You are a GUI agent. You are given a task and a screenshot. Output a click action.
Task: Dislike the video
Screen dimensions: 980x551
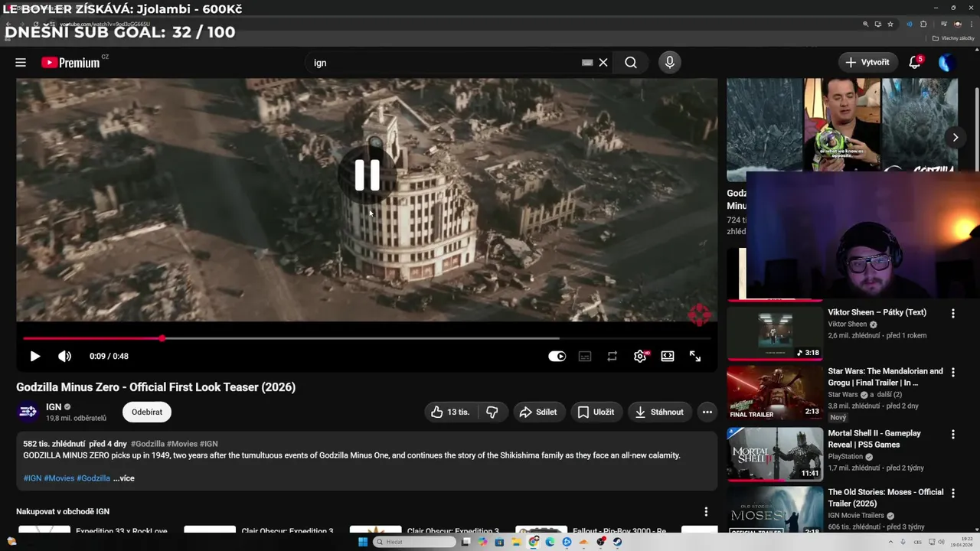[x=492, y=412]
